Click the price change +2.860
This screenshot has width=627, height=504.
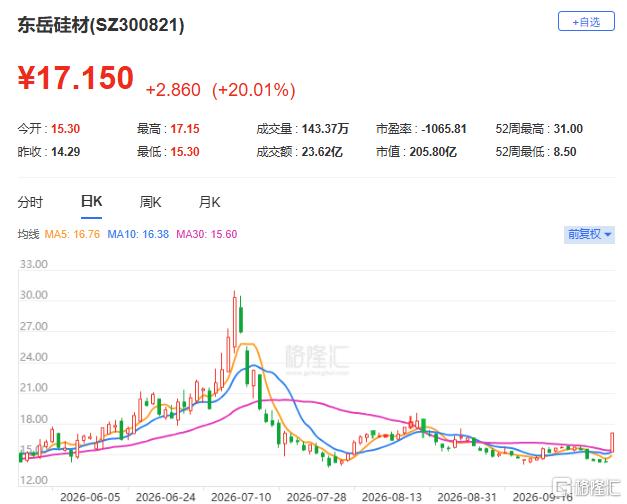tap(173, 90)
